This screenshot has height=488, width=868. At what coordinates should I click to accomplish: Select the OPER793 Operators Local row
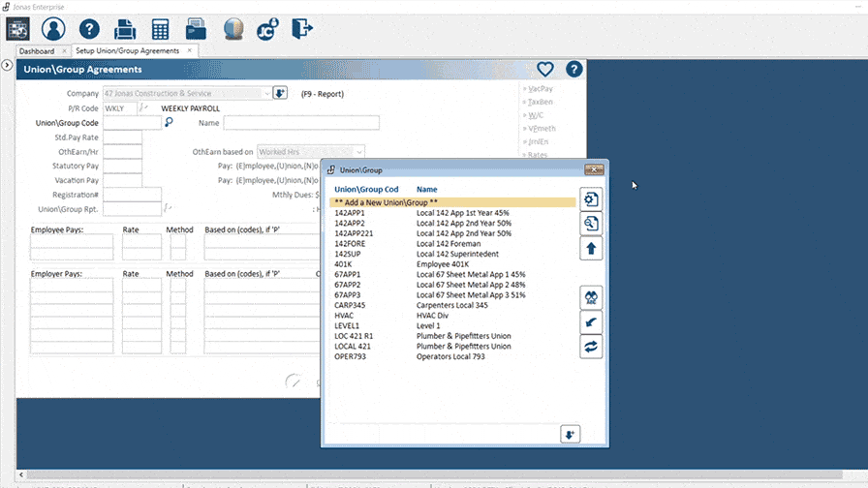click(x=452, y=356)
